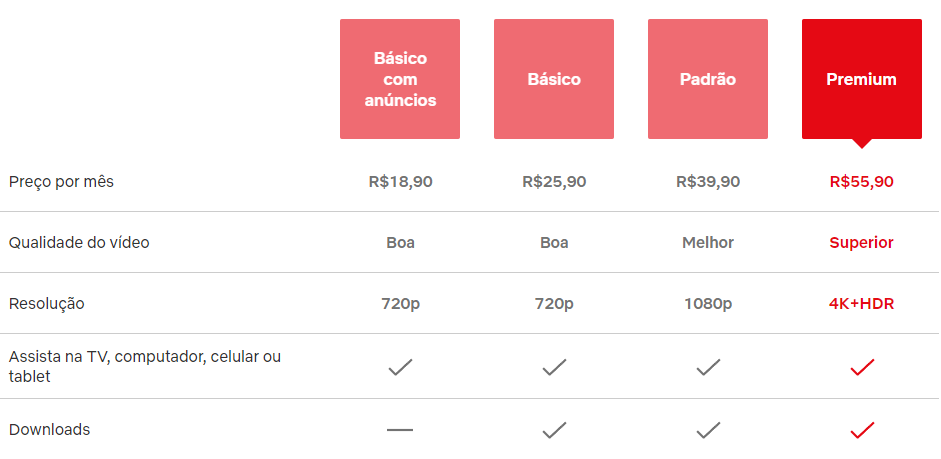This screenshot has width=941, height=459.
Task: Click Básico plan devices checkmark
Action: 555,367
